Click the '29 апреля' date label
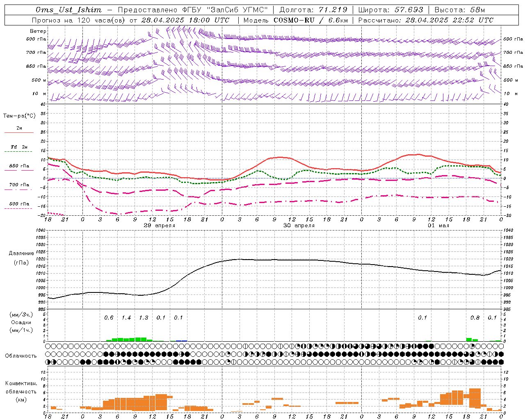The width and height of the screenshot is (525, 420). (159, 226)
